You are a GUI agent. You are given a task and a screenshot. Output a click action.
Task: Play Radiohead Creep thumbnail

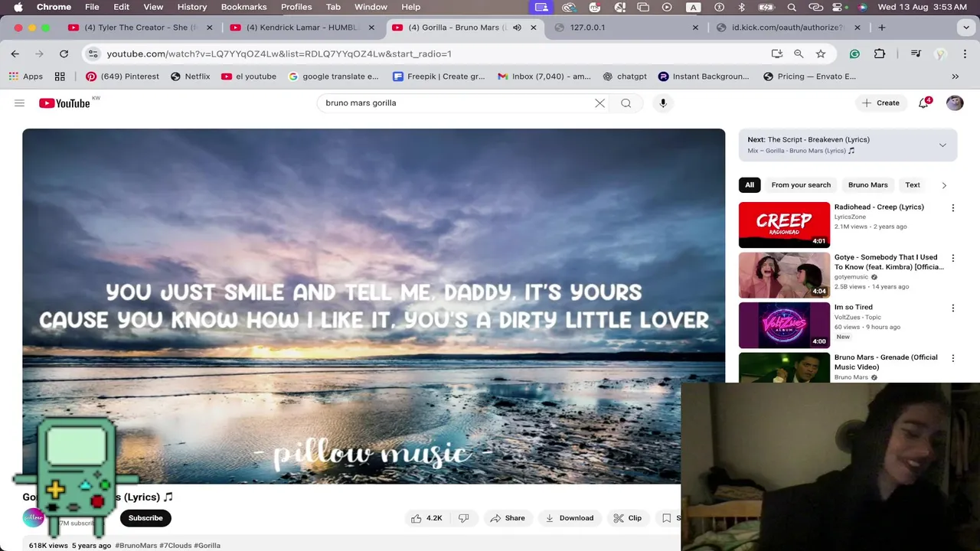pos(784,225)
